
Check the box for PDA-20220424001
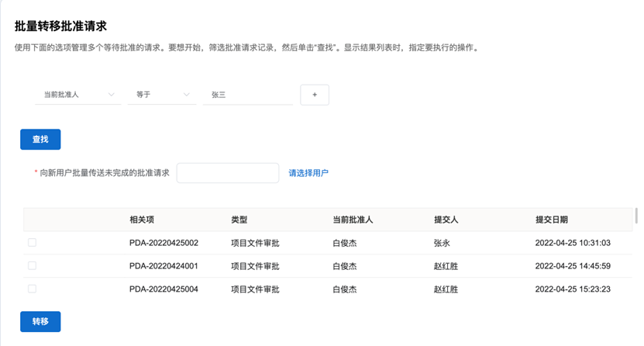(32, 265)
